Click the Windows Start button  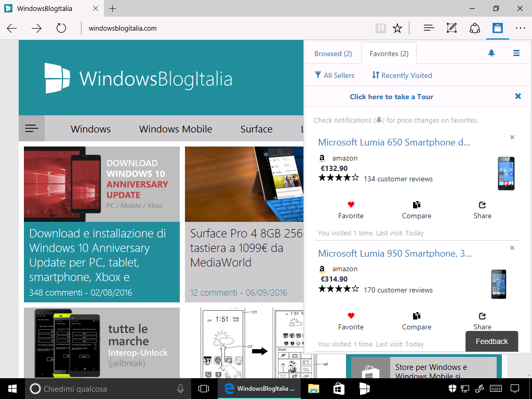pyautogui.click(x=12, y=389)
